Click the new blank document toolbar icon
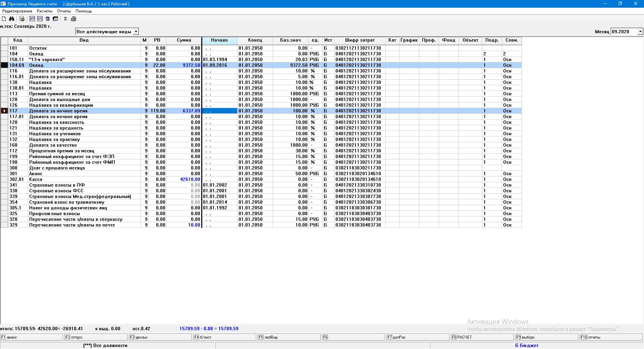The width and height of the screenshot is (644, 349). point(4,19)
